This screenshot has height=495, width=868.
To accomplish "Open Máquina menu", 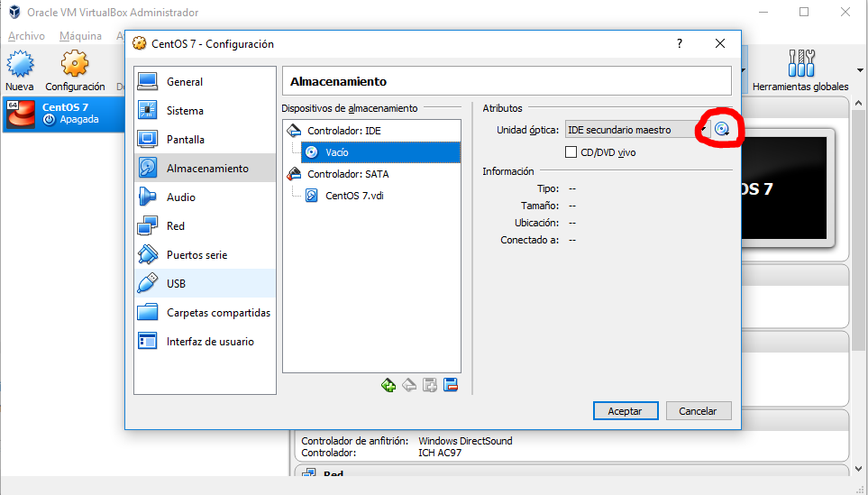I will (x=80, y=36).
